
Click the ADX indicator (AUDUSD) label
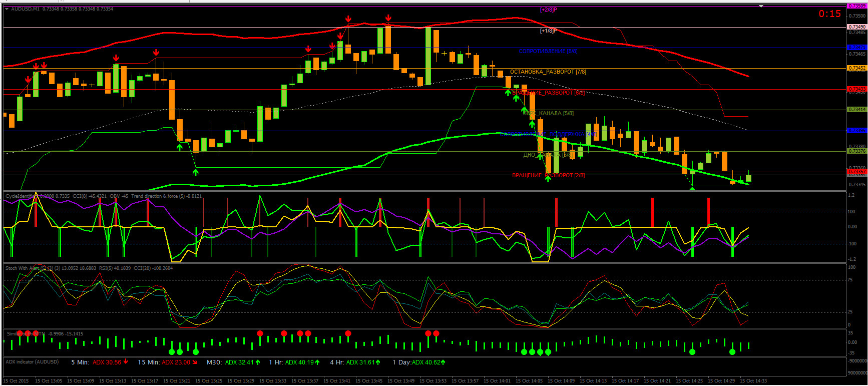coord(32,361)
